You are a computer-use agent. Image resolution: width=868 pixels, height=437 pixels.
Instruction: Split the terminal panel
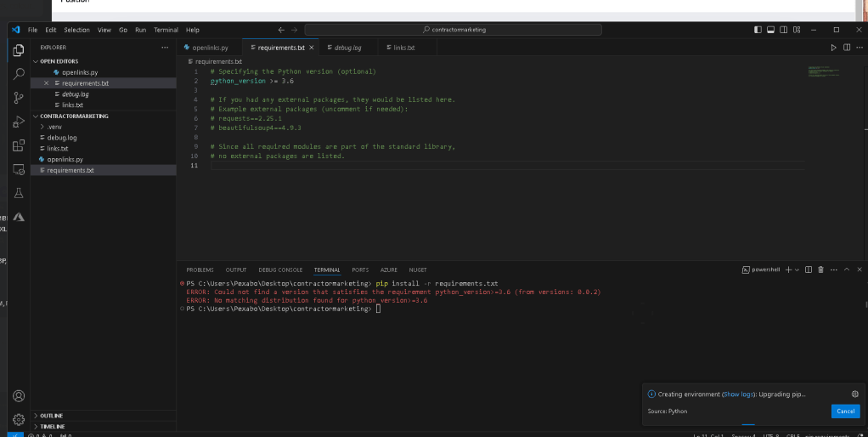tap(809, 270)
